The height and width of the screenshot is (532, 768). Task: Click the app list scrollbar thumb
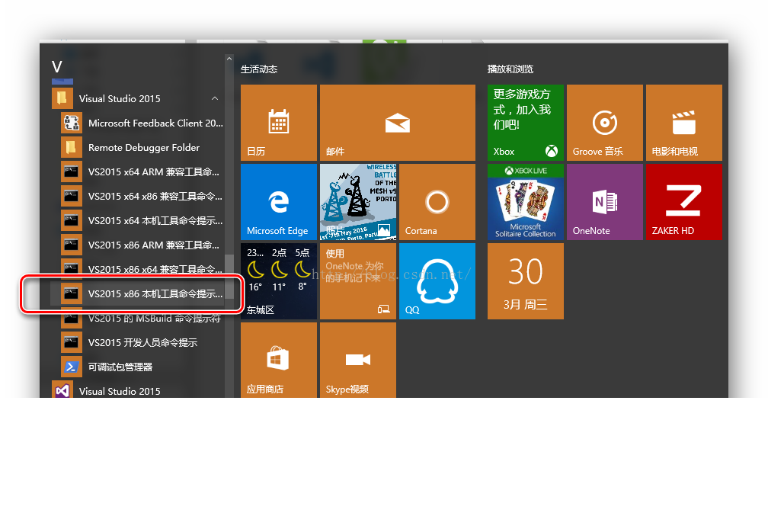tap(229, 276)
